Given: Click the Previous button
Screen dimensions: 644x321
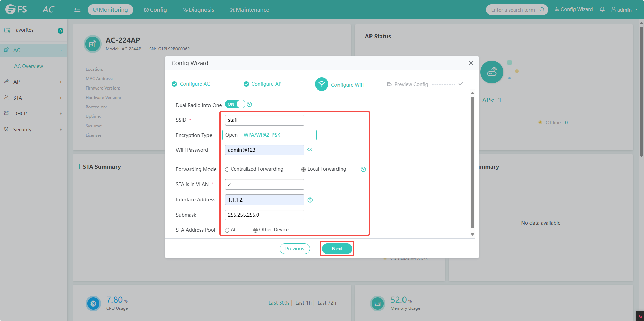Looking at the screenshot, I should click(x=295, y=249).
